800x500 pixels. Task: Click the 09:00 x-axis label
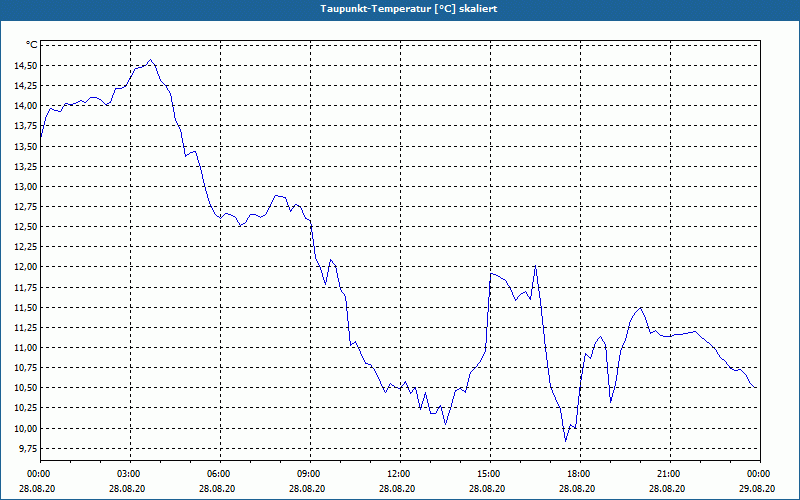click(x=308, y=474)
